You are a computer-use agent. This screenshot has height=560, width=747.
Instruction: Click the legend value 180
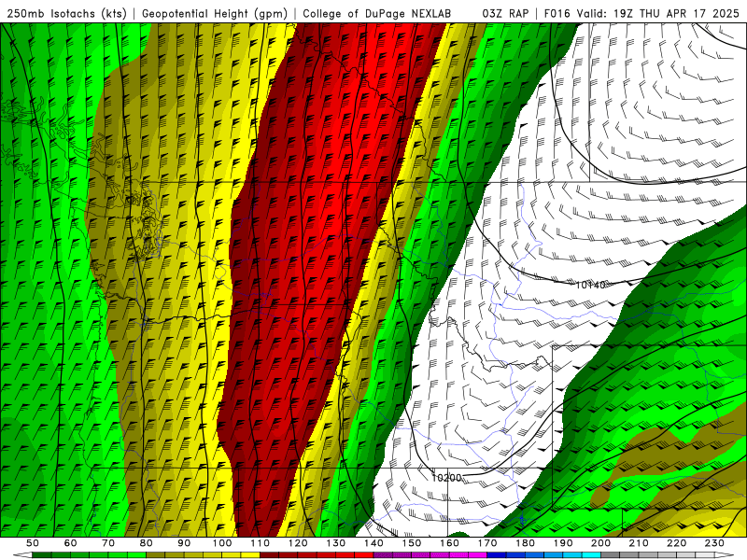pyautogui.click(x=525, y=543)
